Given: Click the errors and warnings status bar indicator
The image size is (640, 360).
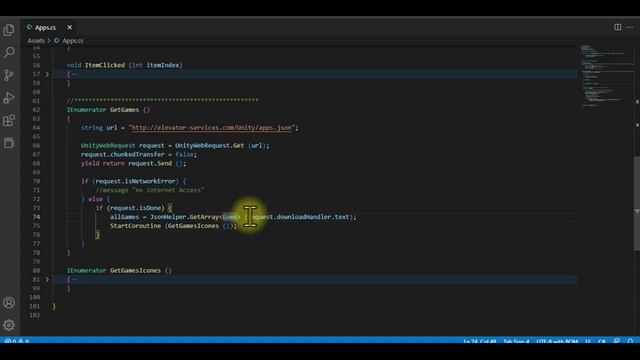Looking at the screenshot, I should [x=16, y=341].
